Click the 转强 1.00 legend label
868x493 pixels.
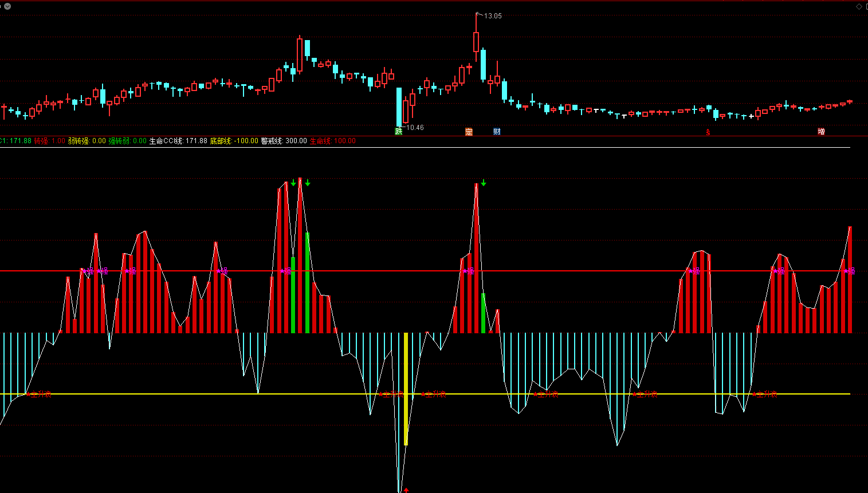49,141
